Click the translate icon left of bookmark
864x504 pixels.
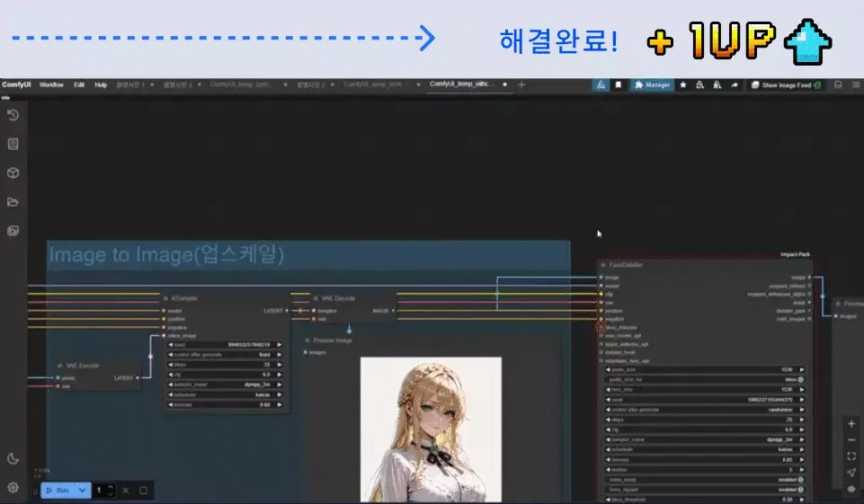click(x=601, y=84)
